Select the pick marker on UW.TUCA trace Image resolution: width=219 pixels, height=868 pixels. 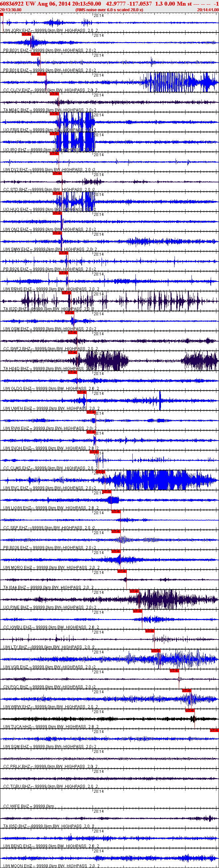tap(190, 710)
